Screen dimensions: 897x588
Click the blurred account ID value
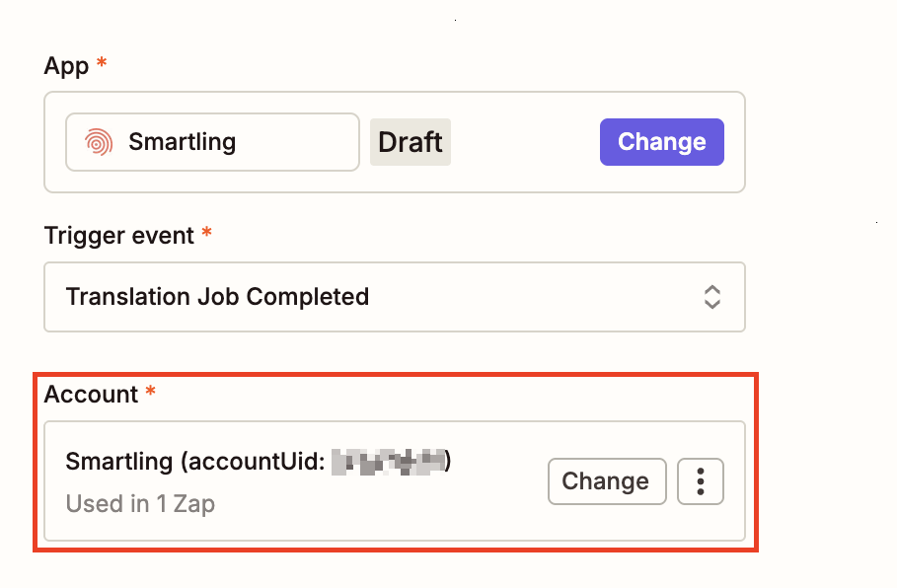click(x=388, y=461)
